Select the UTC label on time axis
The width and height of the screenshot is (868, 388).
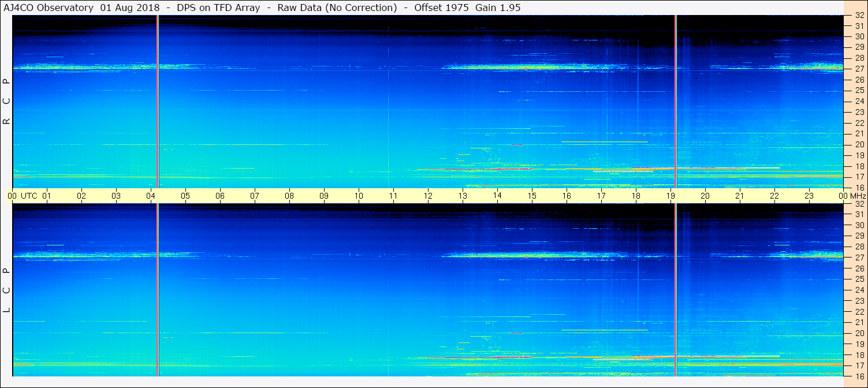click(x=29, y=196)
